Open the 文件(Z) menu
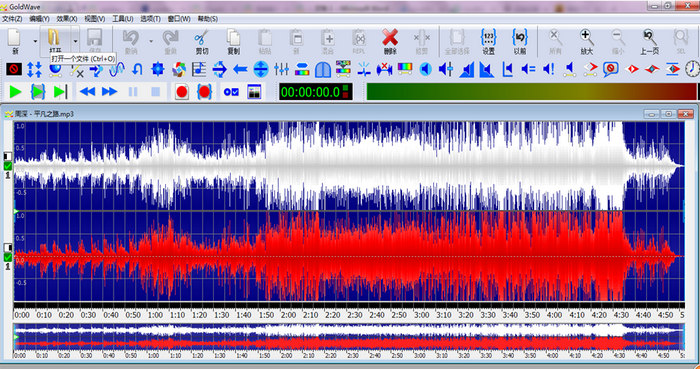 (x=12, y=19)
